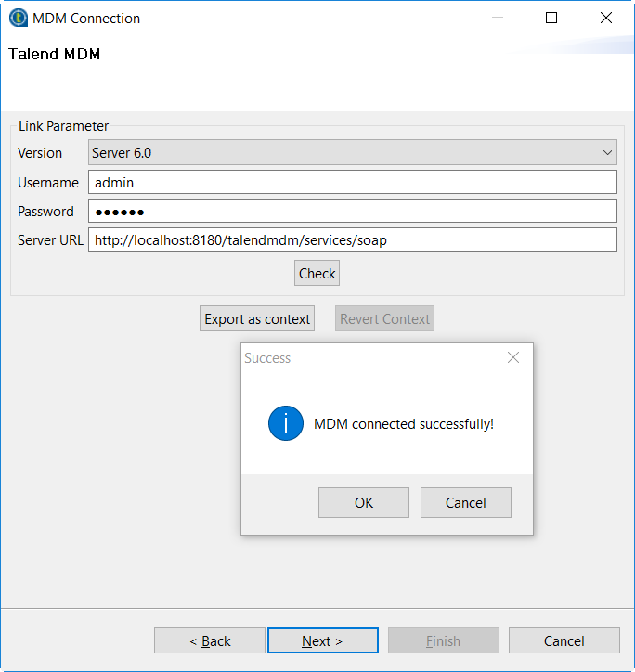This screenshot has width=635, height=672.
Task: Maximize the MDM Connection window
Action: [551, 18]
